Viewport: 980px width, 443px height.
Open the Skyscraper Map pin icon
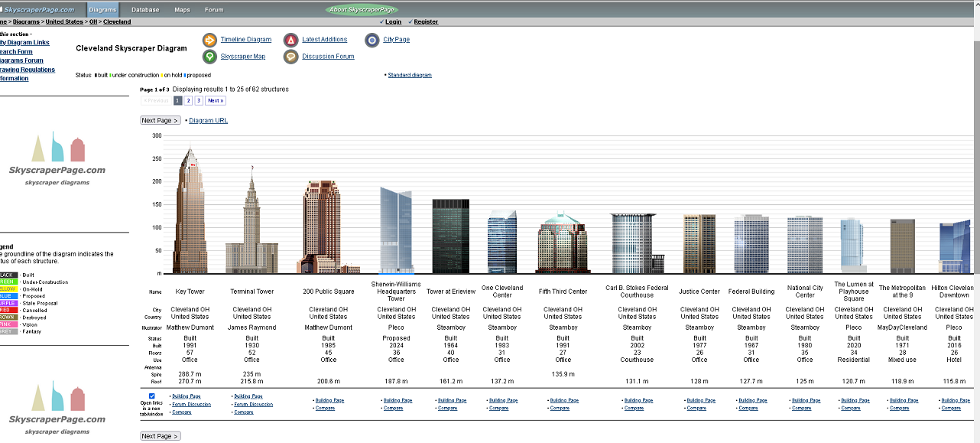(x=209, y=57)
